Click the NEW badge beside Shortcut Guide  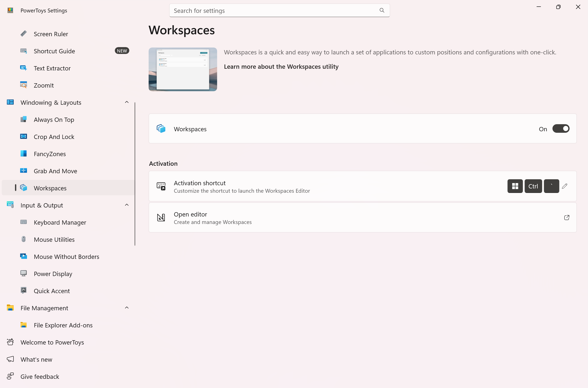122,51
